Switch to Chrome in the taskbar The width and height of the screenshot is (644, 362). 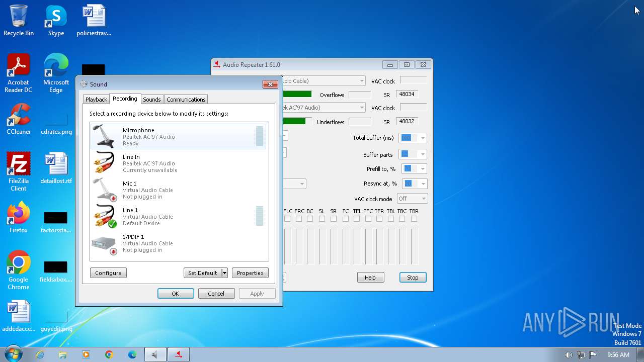pyautogui.click(x=109, y=354)
